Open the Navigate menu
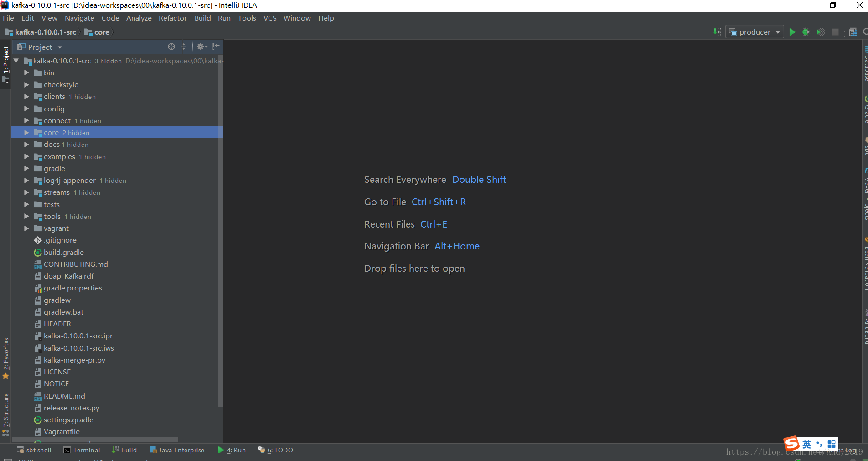Viewport: 868px width, 461px height. click(x=79, y=18)
